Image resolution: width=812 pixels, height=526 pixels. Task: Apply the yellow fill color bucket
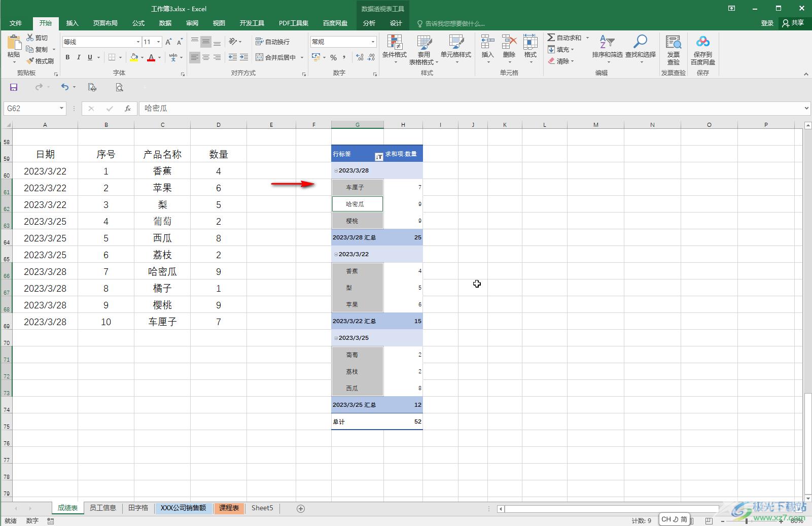(134, 57)
